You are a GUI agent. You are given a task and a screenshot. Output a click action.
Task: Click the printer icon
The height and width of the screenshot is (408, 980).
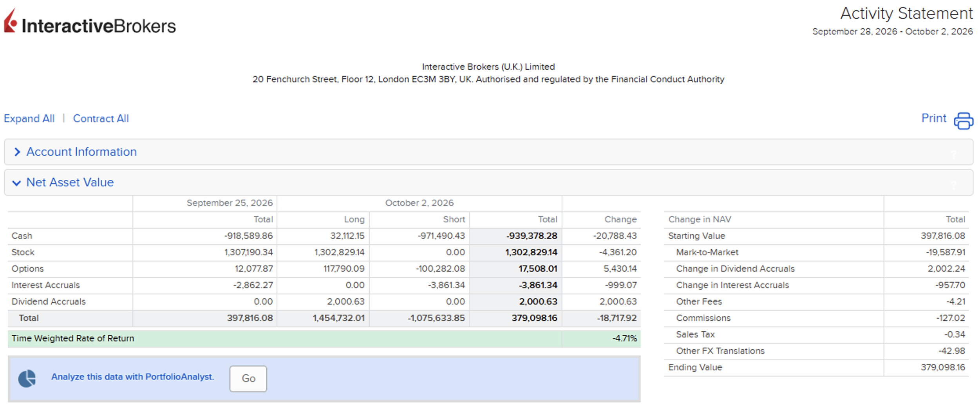964,121
